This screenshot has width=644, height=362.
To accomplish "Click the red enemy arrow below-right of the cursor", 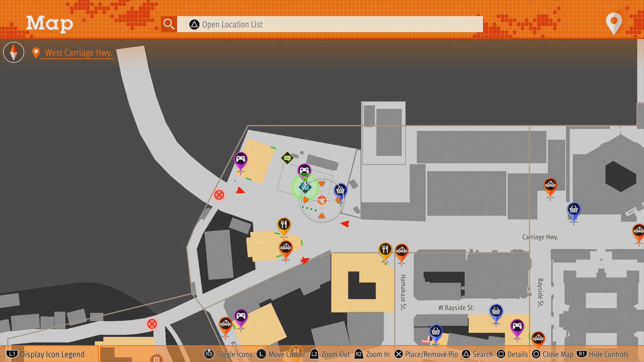I will pyautogui.click(x=345, y=224).
